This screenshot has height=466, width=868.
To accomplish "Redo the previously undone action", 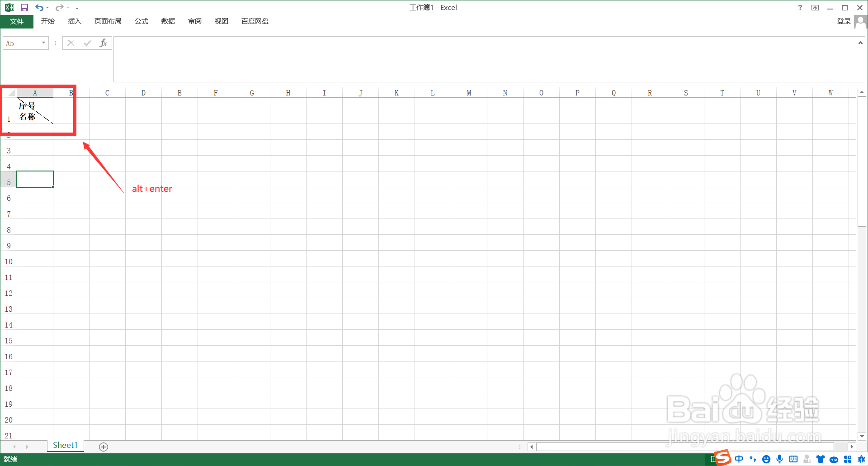I will click(x=59, y=8).
